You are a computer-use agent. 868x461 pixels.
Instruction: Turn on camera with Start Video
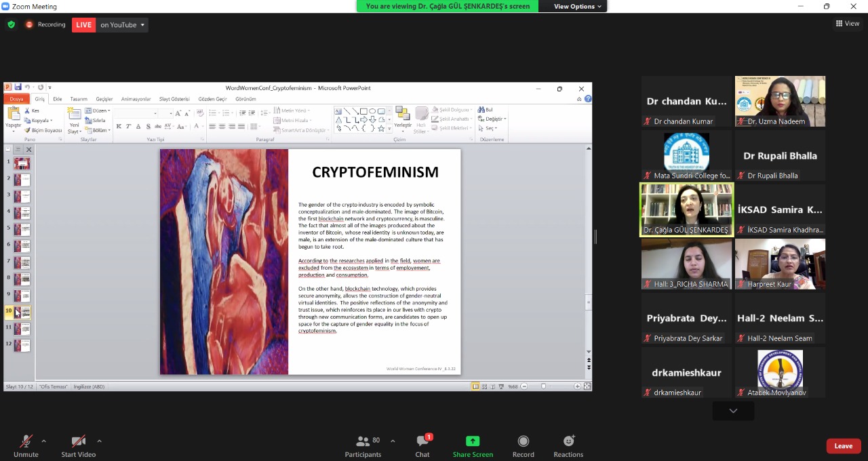click(78, 446)
